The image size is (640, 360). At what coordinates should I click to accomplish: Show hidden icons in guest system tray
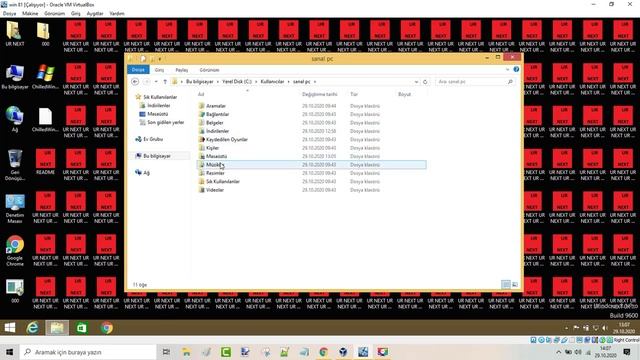[x=566, y=328]
